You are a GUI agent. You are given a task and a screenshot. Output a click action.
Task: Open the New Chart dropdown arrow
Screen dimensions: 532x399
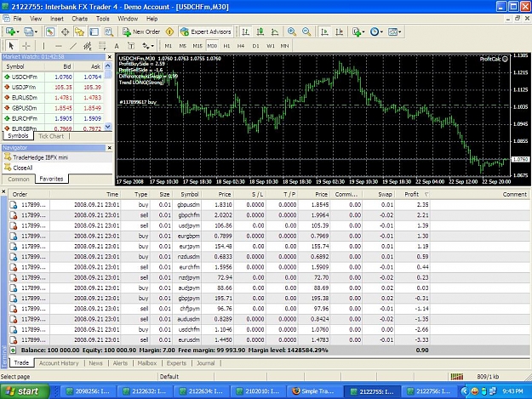click(x=18, y=31)
